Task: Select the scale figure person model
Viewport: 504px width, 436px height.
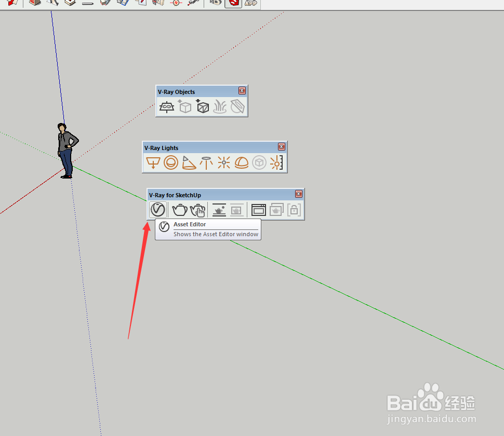Action: [x=68, y=151]
